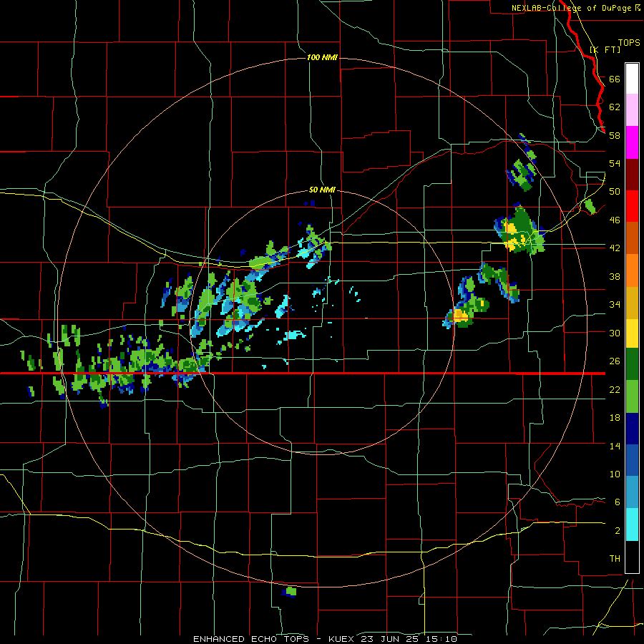644x644 pixels.
Task: Click the 66 legend value
Action: click(615, 79)
